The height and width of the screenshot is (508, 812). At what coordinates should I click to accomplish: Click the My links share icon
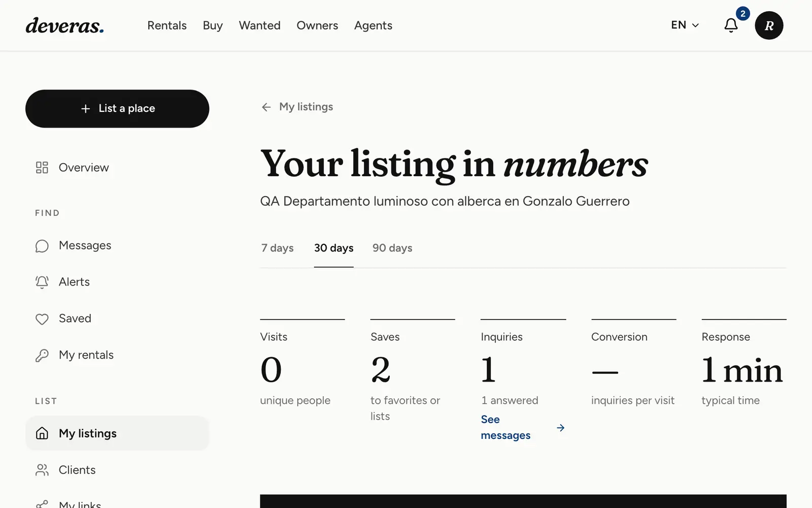click(x=42, y=504)
